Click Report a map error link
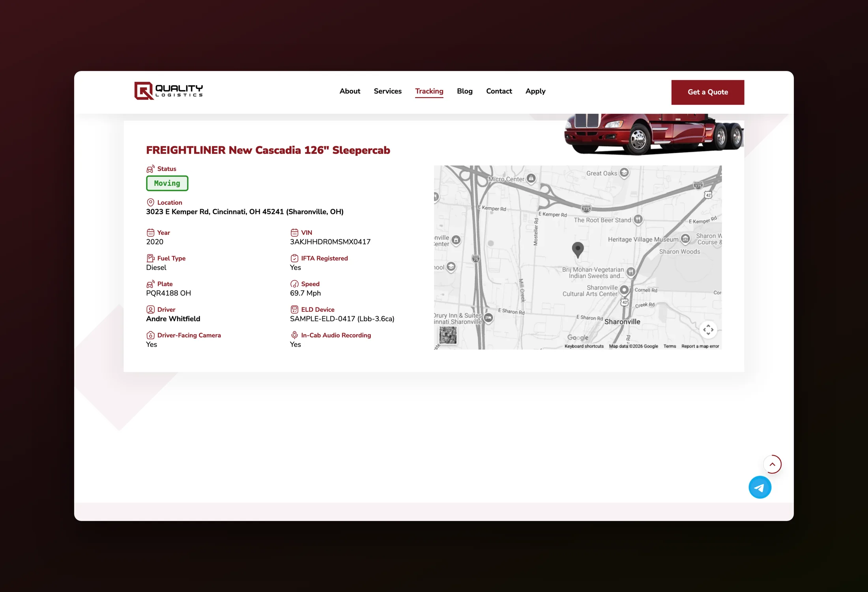This screenshot has width=868, height=592. (x=700, y=346)
